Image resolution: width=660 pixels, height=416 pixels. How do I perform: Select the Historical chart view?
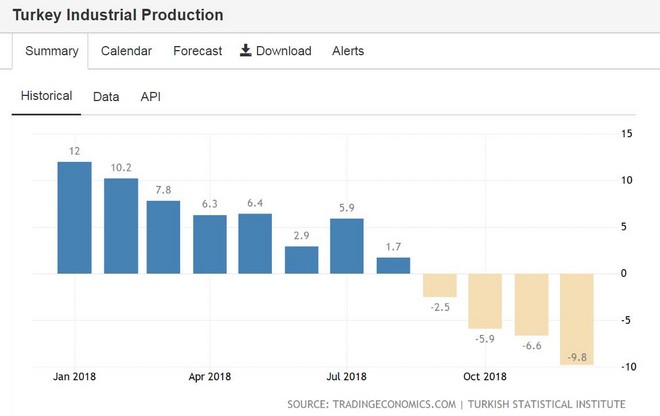coord(47,96)
